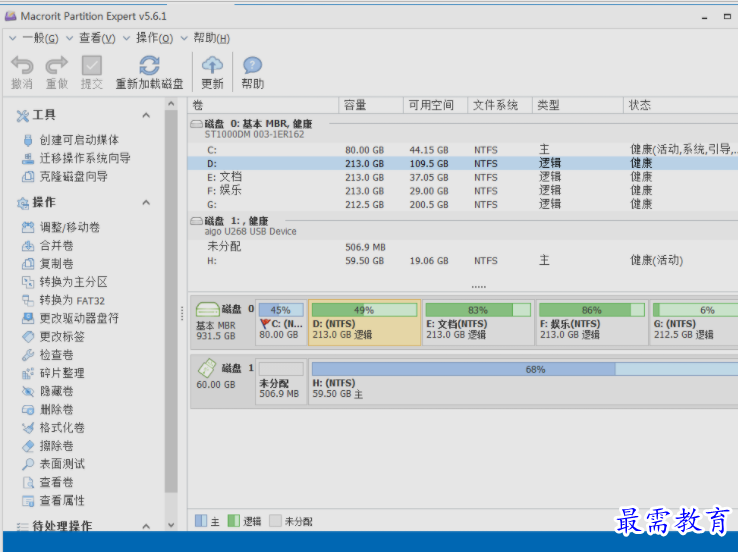738x552 pixels.
Task: Start the 克隆磁盘向导 clone disk wizard
Action: point(73,176)
